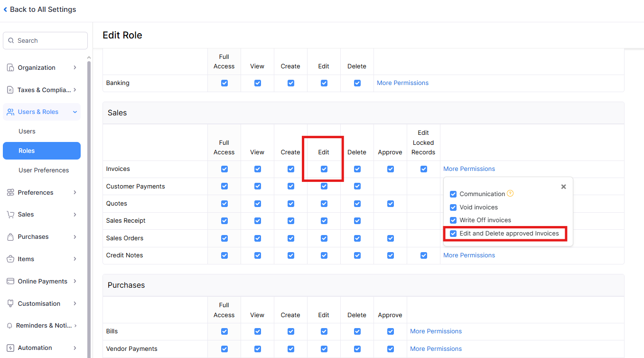Click the Customisation brush icon
Screen dimensions: 644x358
point(10,303)
